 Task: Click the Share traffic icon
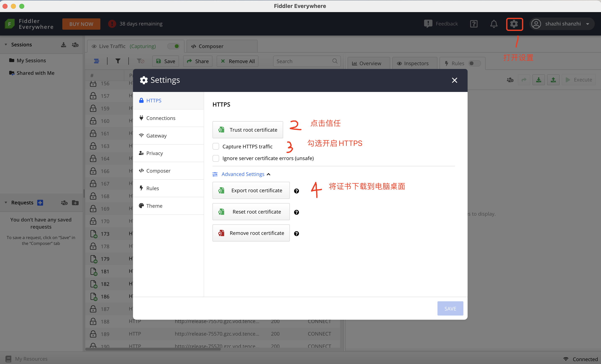(x=198, y=61)
